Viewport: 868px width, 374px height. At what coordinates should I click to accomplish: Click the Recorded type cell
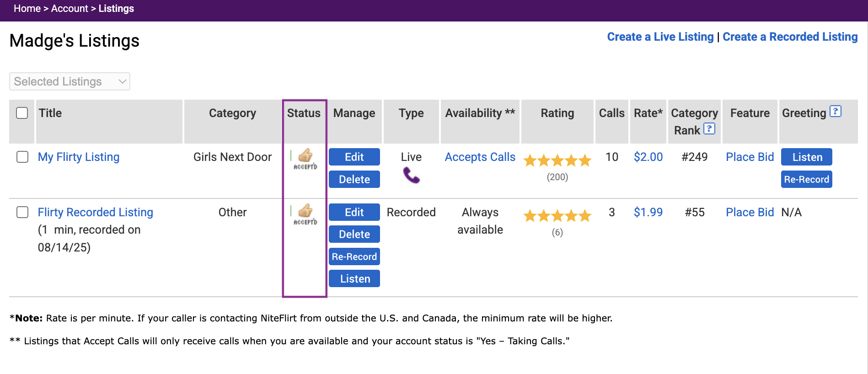(411, 212)
